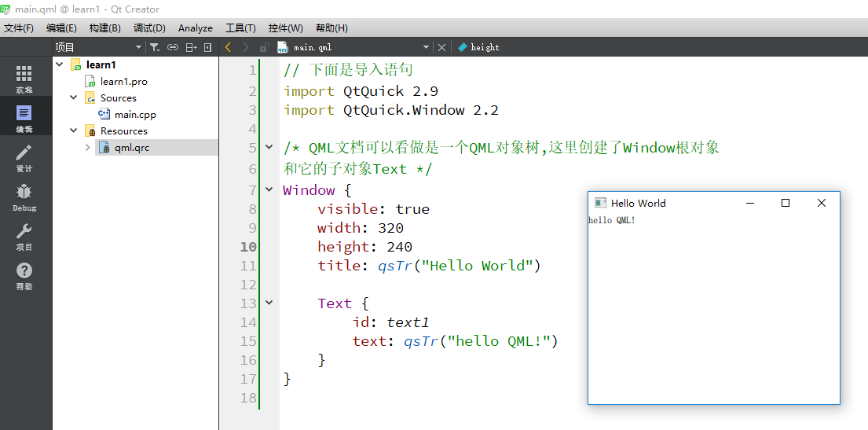868x430 pixels.
Task: Fold the comment block at line 5
Action: [269, 148]
